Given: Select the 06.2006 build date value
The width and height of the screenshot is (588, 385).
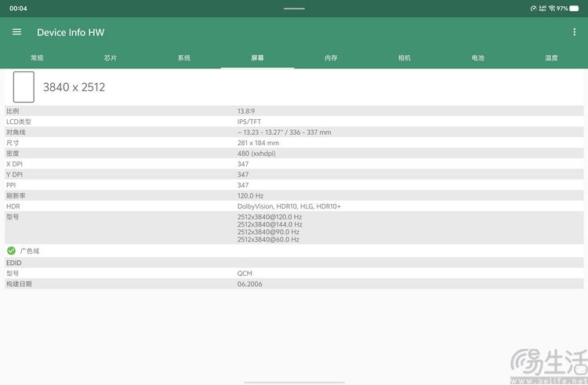Looking at the screenshot, I should pos(250,284).
